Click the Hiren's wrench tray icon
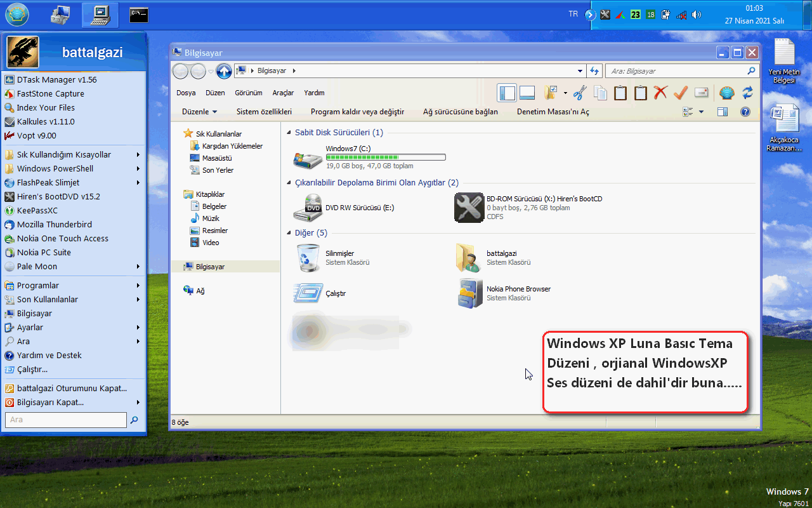The image size is (812, 508). point(605,15)
